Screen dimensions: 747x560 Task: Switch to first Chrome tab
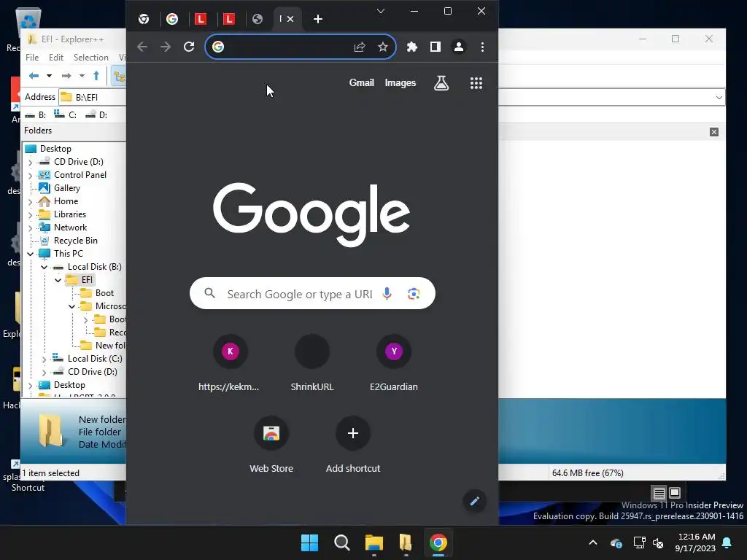144,19
